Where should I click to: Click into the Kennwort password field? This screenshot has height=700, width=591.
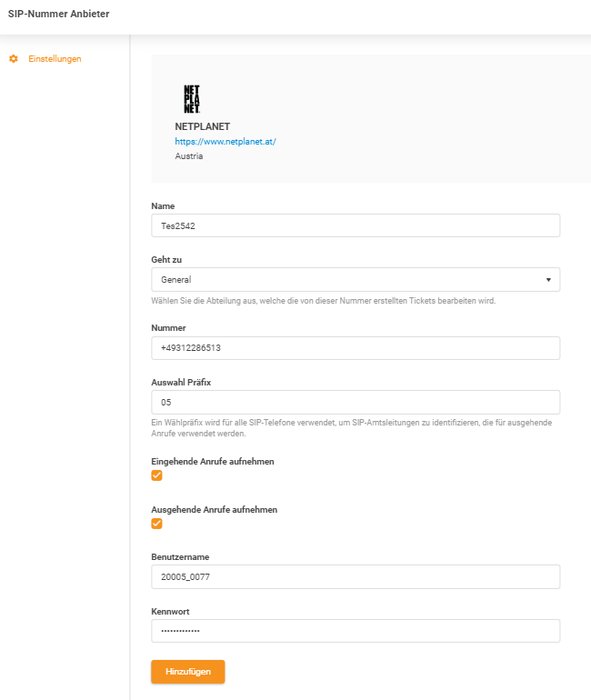355,631
